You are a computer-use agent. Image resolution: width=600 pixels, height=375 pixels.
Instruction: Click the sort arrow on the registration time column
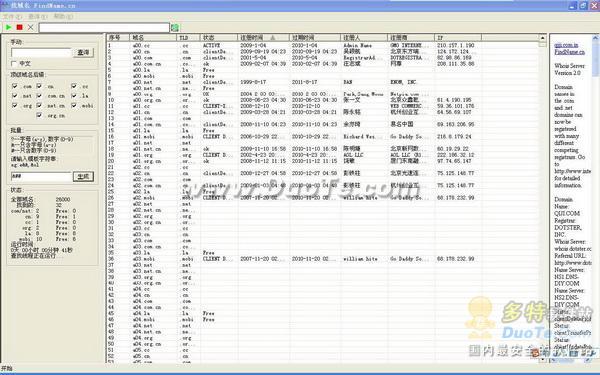[x=272, y=38]
